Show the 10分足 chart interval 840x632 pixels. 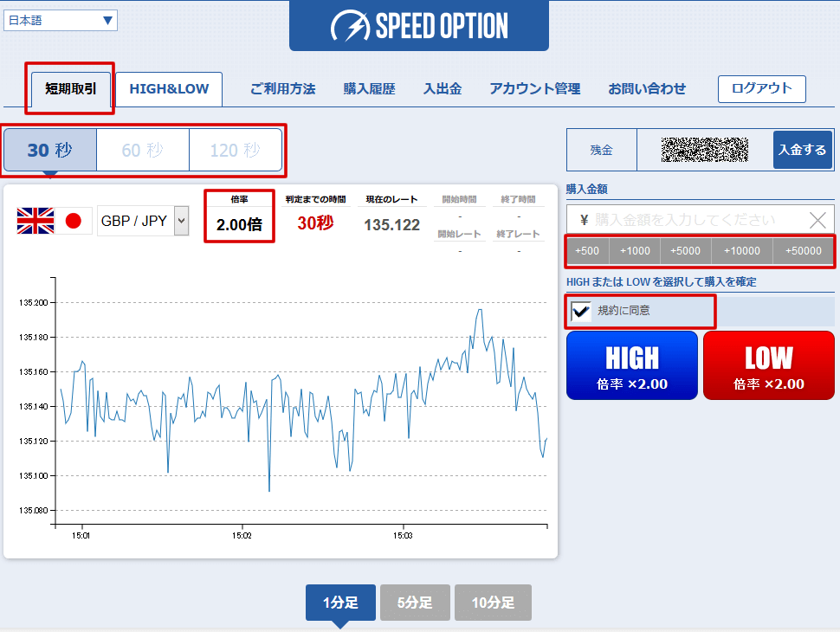pos(493,603)
